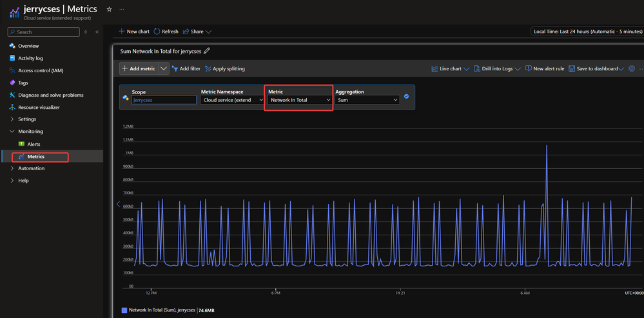644x318 pixels.
Task: Click the cloud service icon beside Scope
Action: coord(126,98)
